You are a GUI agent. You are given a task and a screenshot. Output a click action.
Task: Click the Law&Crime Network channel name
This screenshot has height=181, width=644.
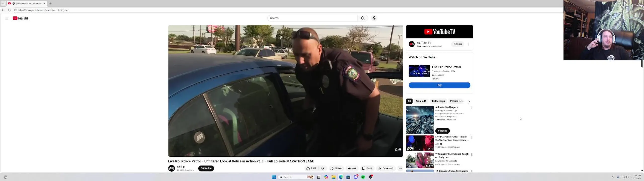coord(445,161)
